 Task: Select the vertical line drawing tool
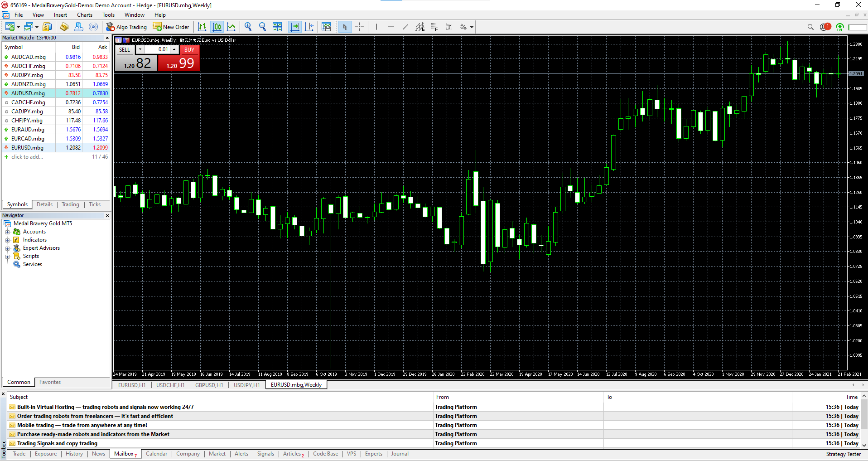click(x=376, y=27)
